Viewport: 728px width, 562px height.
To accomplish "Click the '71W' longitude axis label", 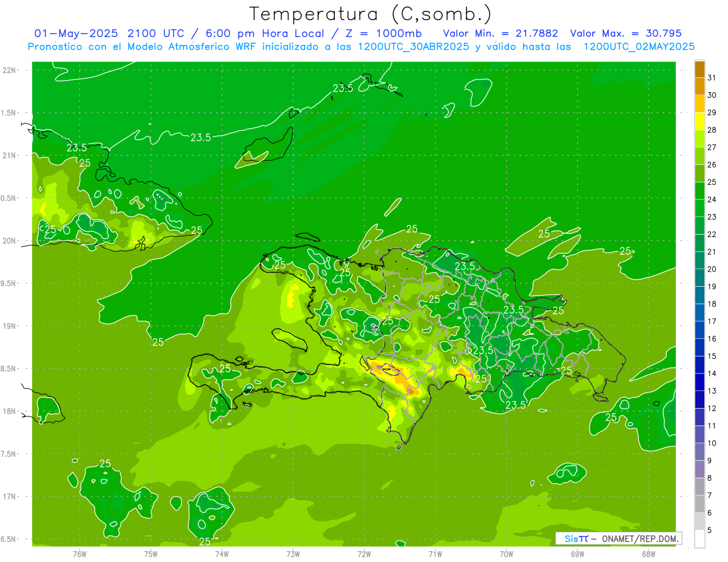I will [435, 554].
